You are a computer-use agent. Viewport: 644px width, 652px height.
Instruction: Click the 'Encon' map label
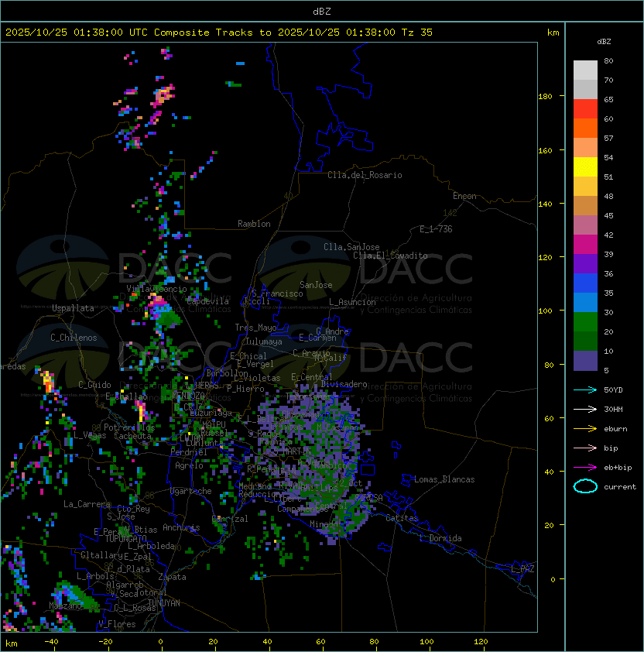464,196
